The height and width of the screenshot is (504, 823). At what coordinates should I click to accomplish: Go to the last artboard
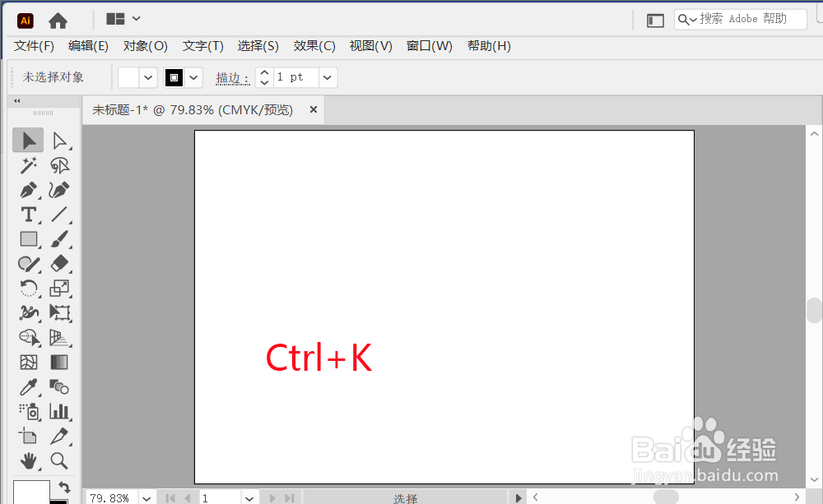[290, 498]
